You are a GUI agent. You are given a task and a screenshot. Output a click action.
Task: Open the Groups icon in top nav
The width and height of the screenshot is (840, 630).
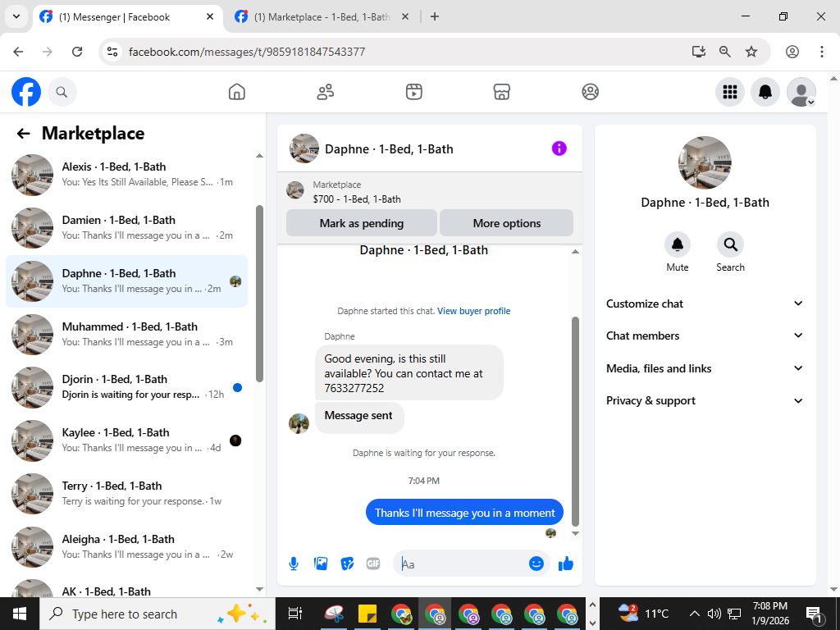click(590, 92)
